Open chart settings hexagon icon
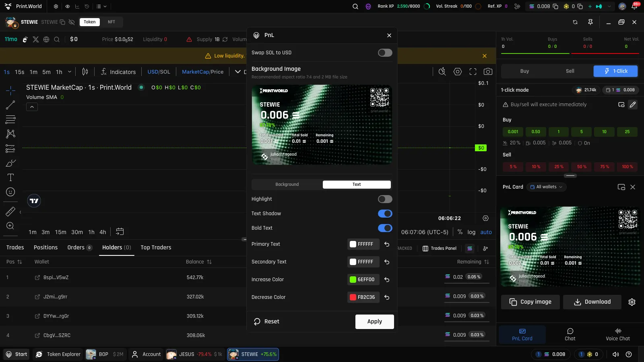Viewport: 644px width, 362px height. pyautogui.click(x=458, y=72)
